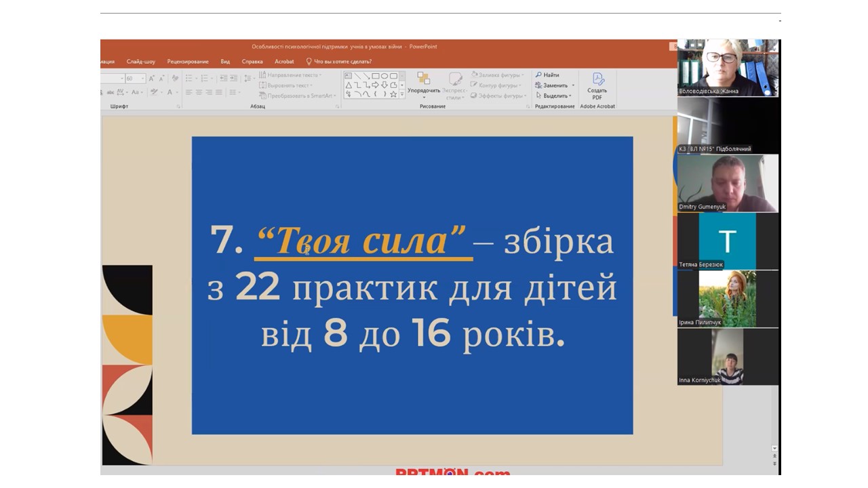This screenshot has width=868, height=488.
Task: Open the Абзац group dialog launcher
Action: (337, 106)
